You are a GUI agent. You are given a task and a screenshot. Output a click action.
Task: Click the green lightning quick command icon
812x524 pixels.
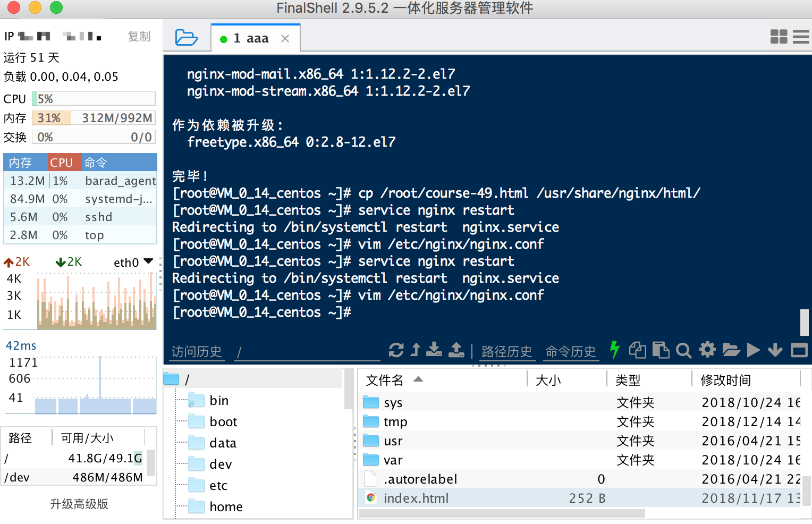pos(615,349)
